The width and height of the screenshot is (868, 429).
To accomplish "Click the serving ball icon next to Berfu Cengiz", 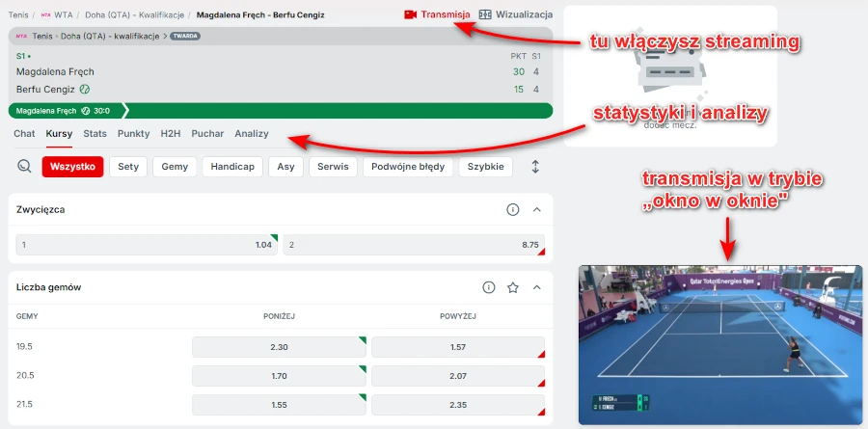I will point(85,89).
